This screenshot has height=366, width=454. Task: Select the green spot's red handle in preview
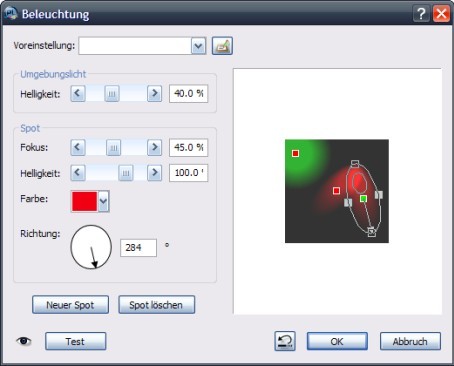click(295, 153)
